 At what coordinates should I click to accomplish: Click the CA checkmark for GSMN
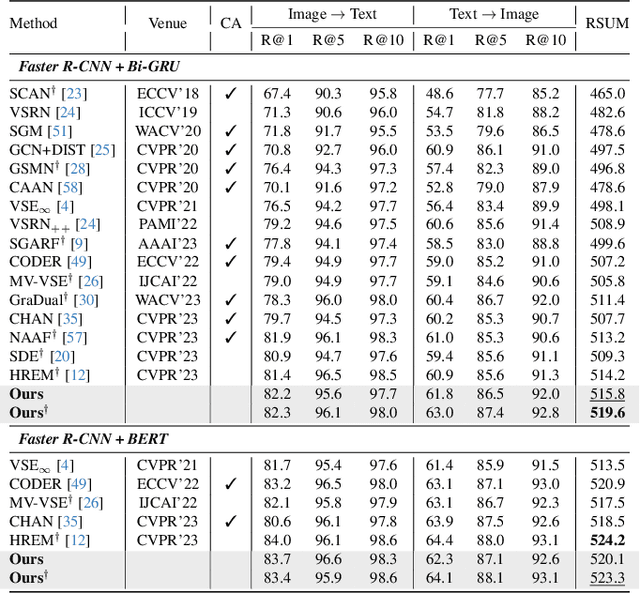pyautogui.click(x=230, y=169)
